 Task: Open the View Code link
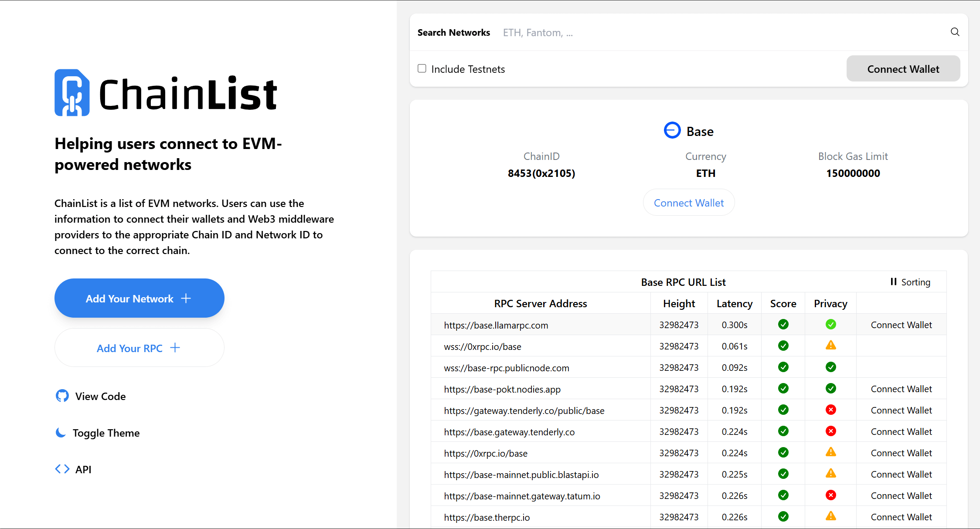click(91, 396)
